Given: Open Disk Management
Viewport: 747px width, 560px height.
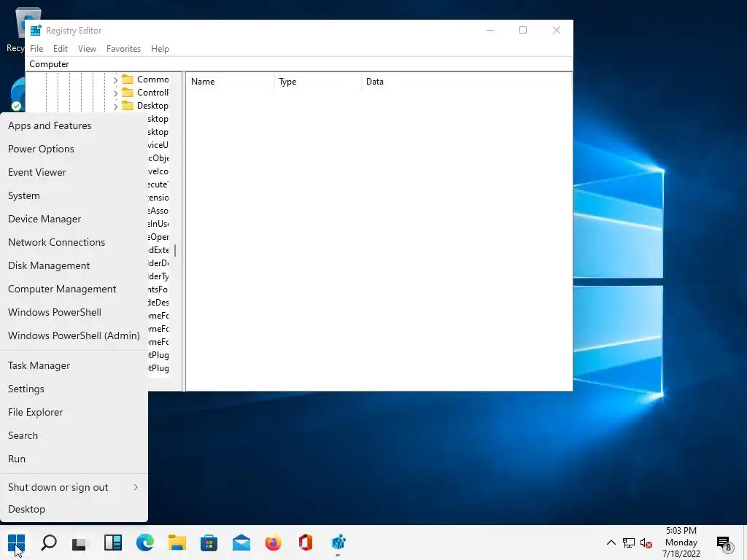Looking at the screenshot, I should (74, 265).
